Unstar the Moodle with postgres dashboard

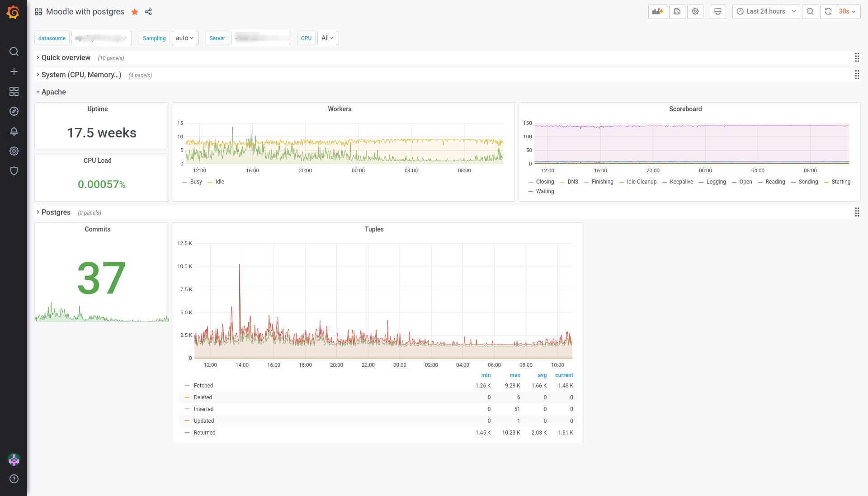(x=135, y=12)
